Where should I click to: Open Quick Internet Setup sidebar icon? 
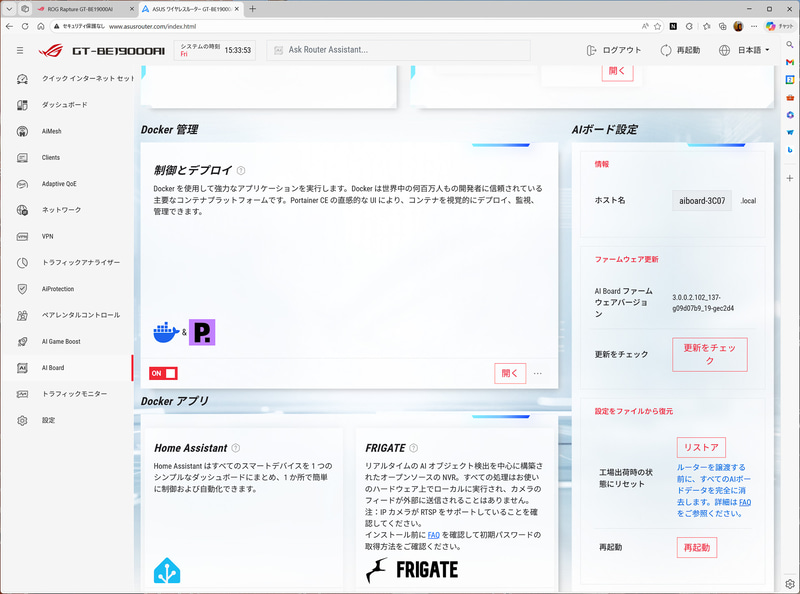click(22, 79)
